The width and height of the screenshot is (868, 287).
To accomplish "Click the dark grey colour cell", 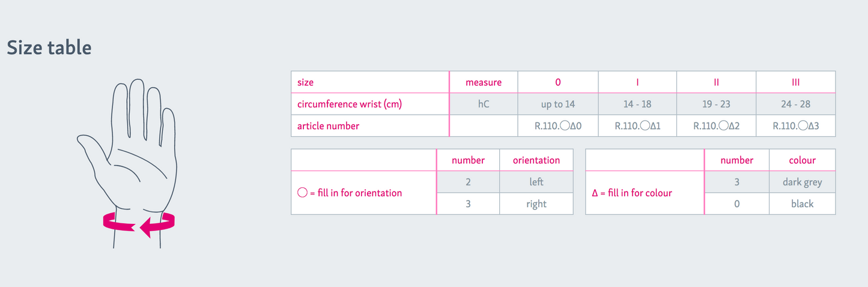I will coord(802,181).
